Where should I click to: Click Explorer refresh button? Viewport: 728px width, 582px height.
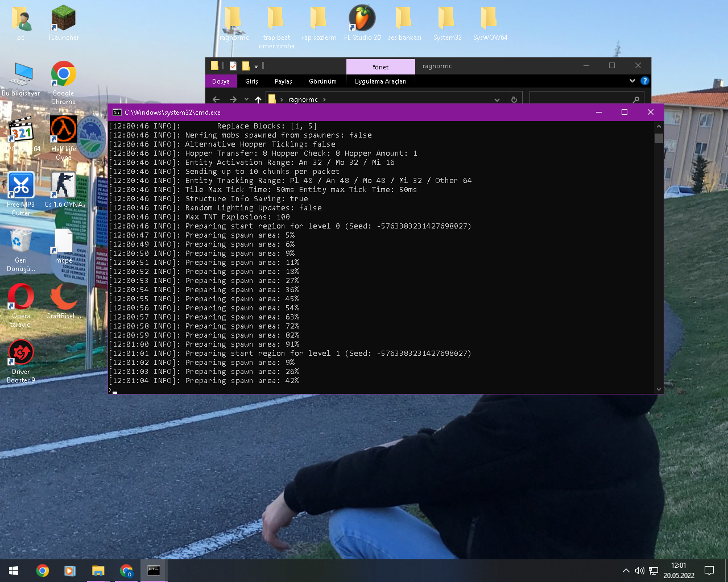click(514, 99)
